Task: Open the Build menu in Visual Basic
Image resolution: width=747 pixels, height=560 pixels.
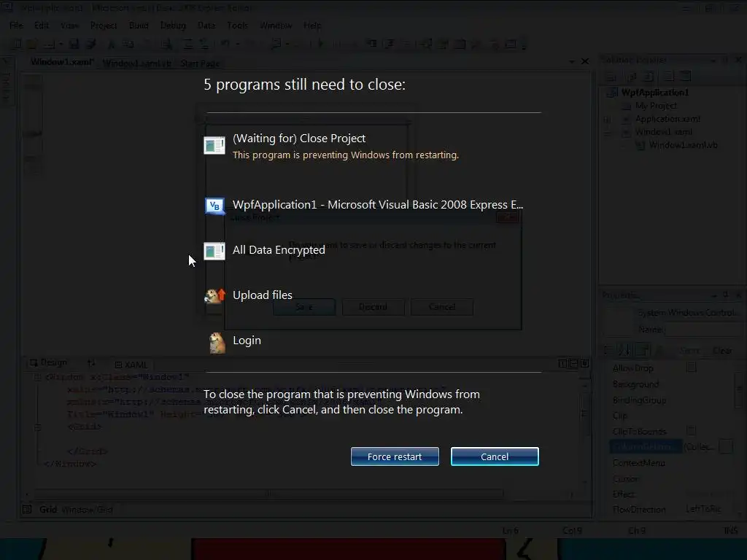Action: (139, 26)
